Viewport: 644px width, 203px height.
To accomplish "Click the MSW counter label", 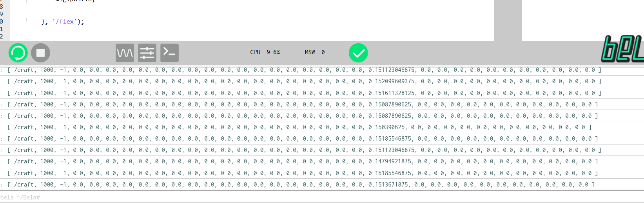I will click(314, 52).
